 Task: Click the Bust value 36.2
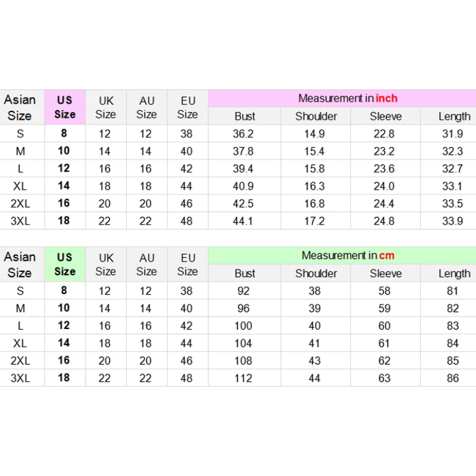coord(243,134)
